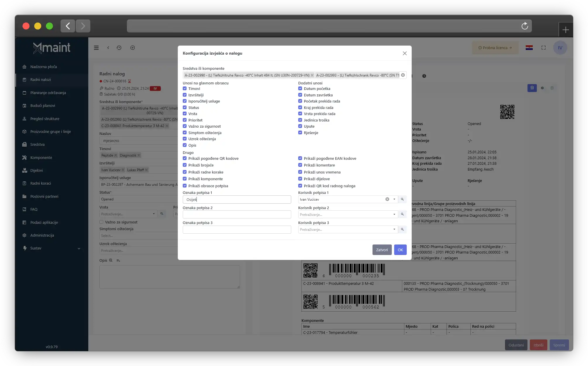The width and height of the screenshot is (588, 366).
Task: Click search icon next to Korisnik potpisa 3
Action: pyautogui.click(x=402, y=230)
